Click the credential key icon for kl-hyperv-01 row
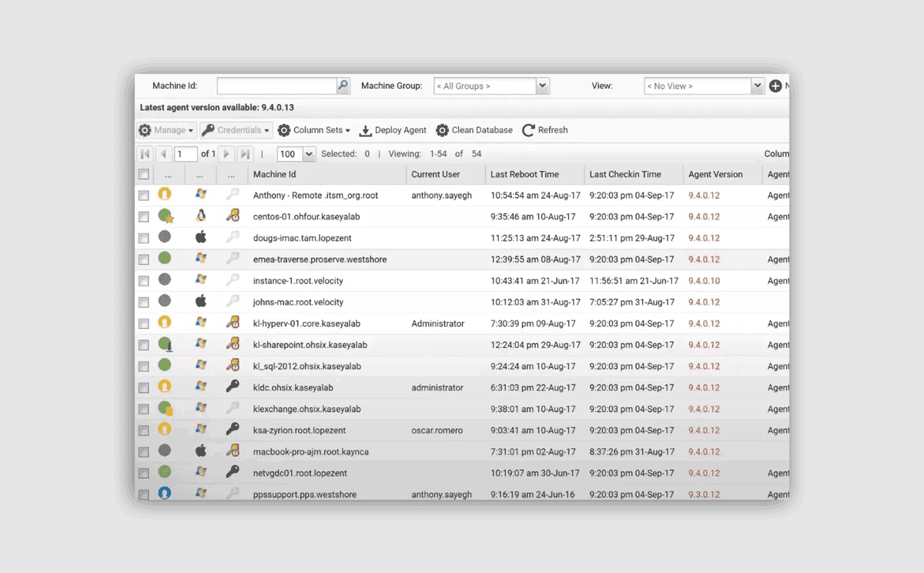The width and height of the screenshot is (924, 573). pos(233,323)
